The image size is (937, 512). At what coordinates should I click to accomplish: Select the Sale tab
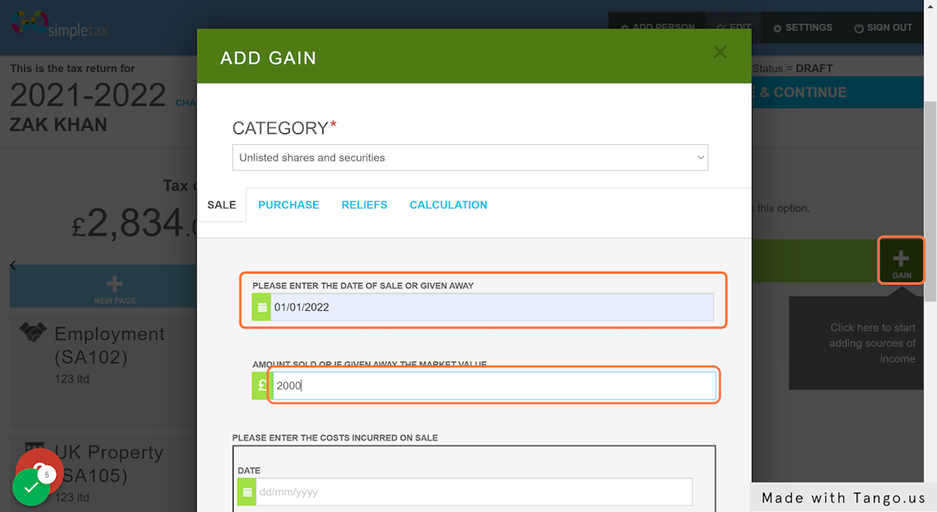tap(222, 205)
